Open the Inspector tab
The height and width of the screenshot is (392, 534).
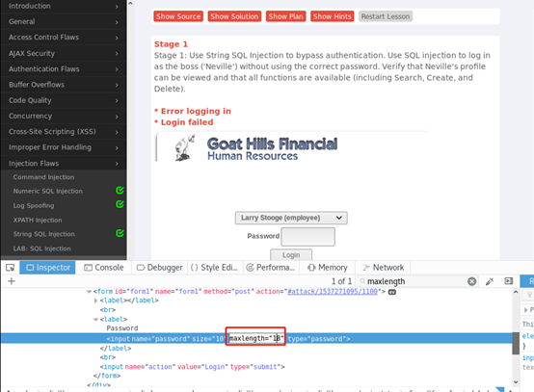[47, 268]
